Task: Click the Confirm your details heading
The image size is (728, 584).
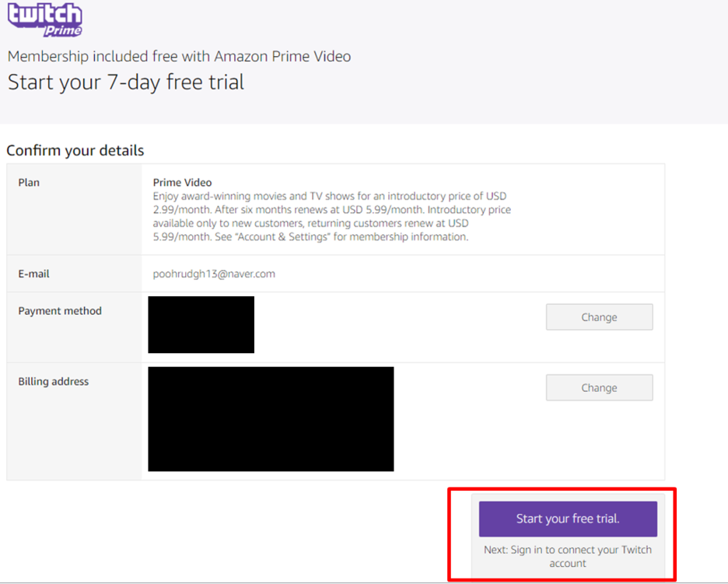Action: (75, 150)
